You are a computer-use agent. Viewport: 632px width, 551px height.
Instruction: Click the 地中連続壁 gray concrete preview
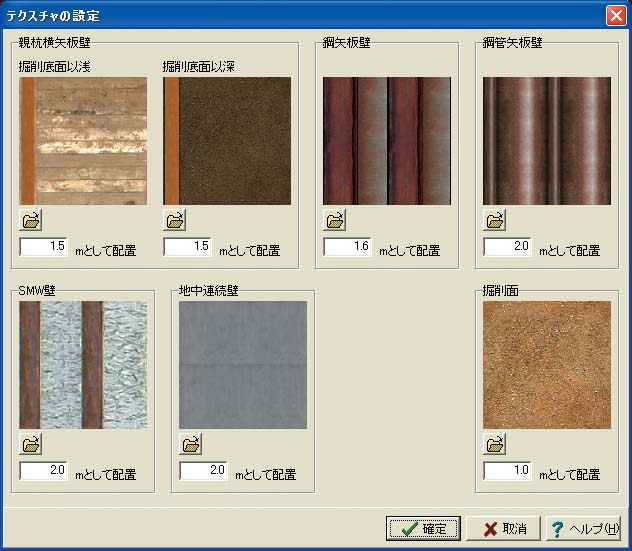click(243, 365)
